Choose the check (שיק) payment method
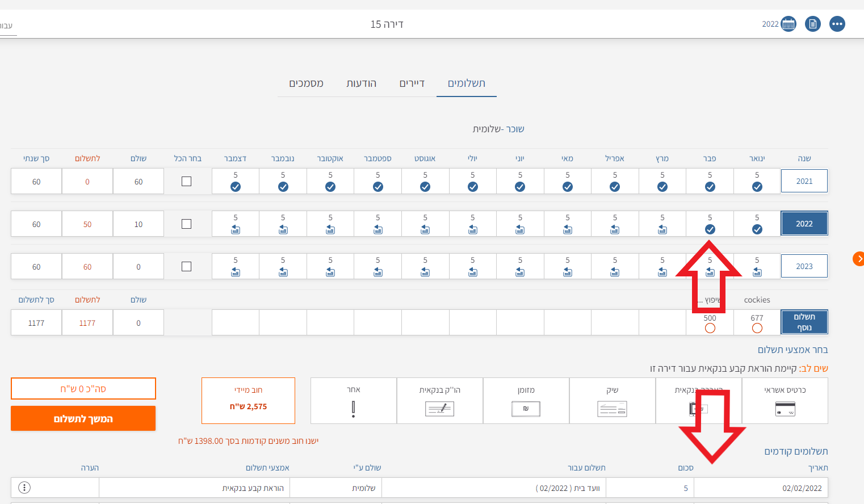864x504 pixels. tap(612, 401)
